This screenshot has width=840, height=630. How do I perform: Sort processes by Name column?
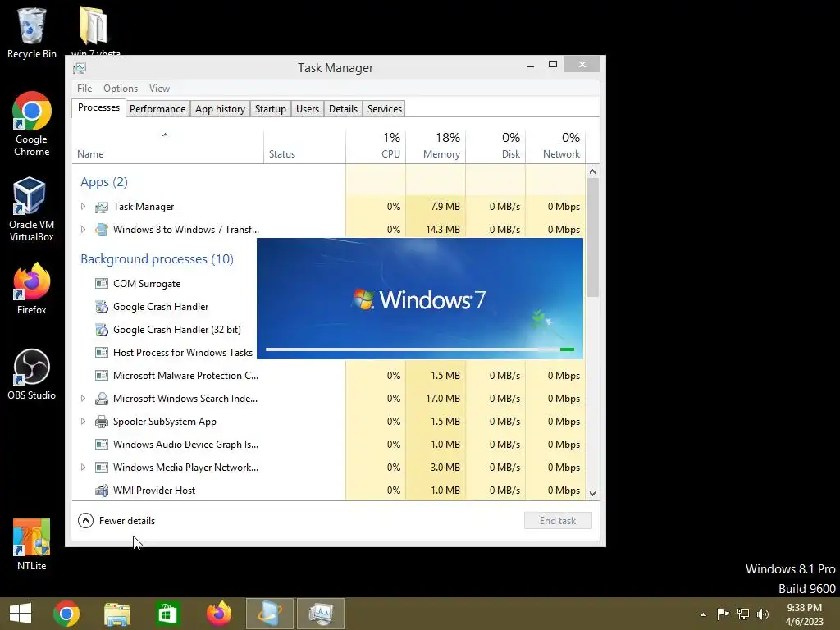167,146
